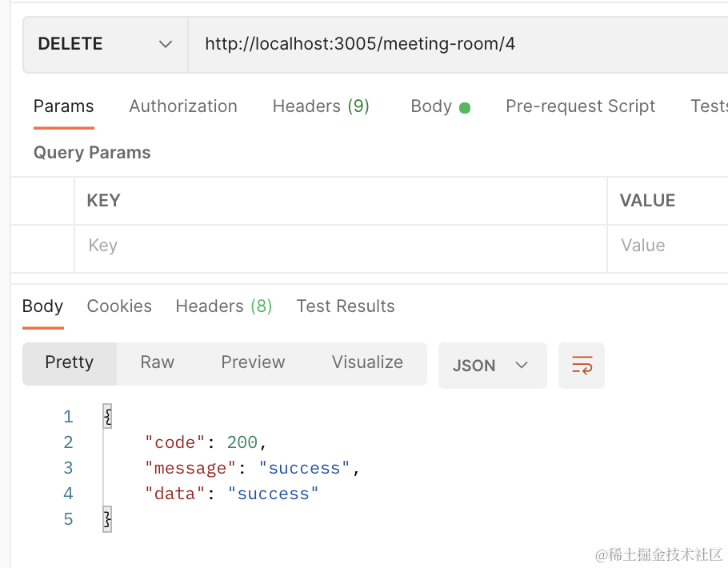728x568 pixels.
Task: Switch to the Authorization tab
Action: pos(183,106)
